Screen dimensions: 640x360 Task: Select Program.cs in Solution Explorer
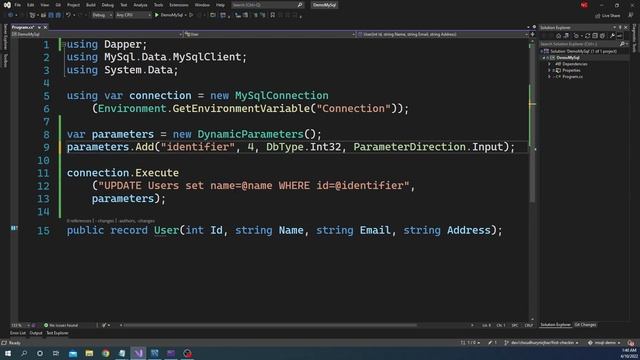click(572, 77)
